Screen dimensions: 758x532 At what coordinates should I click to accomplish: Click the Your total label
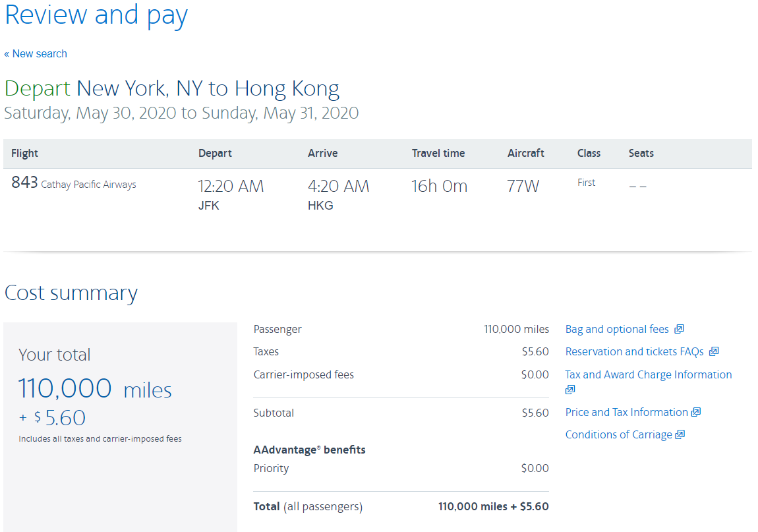tap(55, 355)
